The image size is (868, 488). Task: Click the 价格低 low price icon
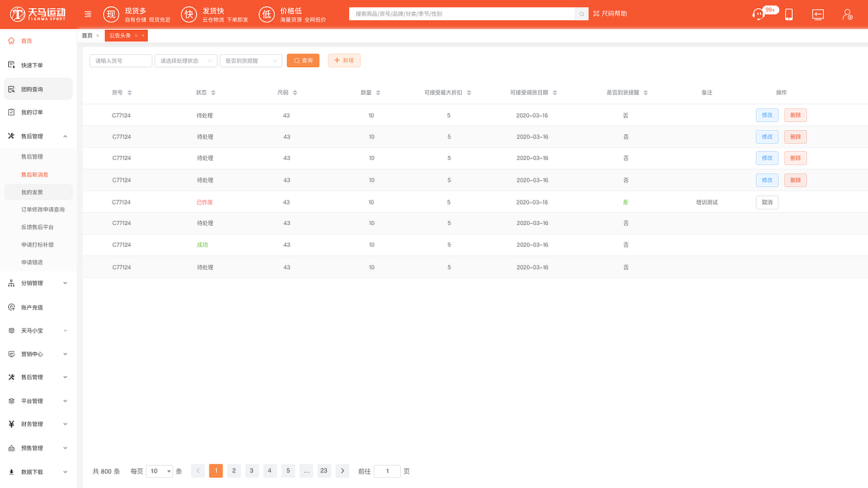pos(266,14)
